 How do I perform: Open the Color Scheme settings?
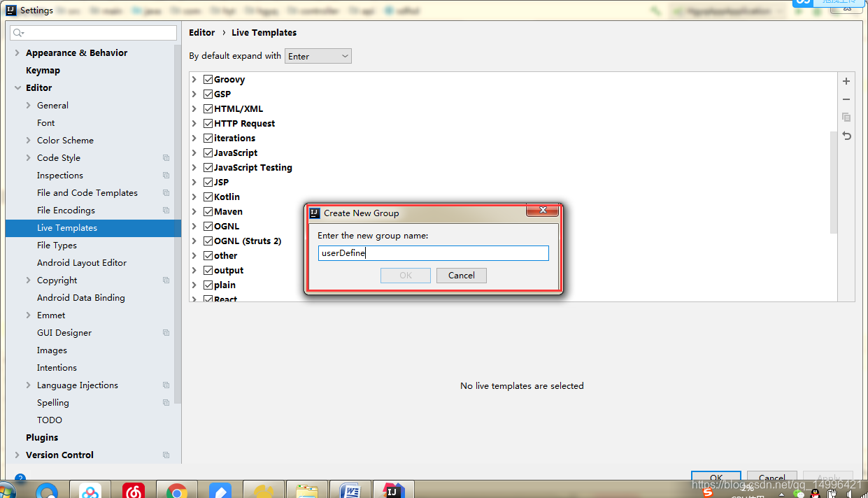65,141
